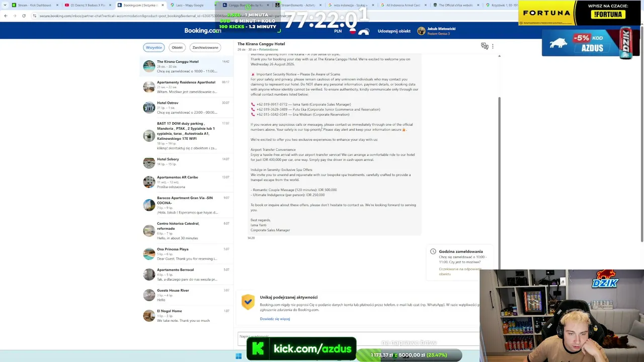
Task: Select the Wszystkie filter chip
Action: click(154, 47)
